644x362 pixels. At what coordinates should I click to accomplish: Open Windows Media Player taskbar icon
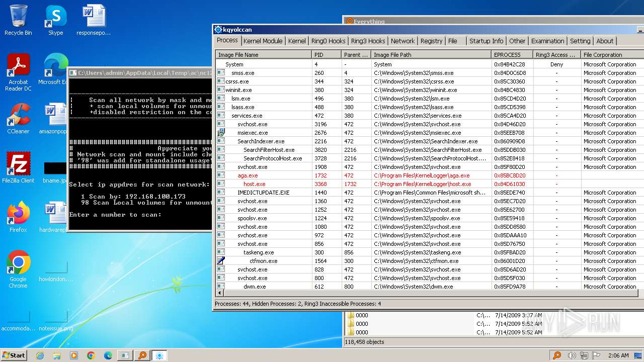[x=74, y=355]
